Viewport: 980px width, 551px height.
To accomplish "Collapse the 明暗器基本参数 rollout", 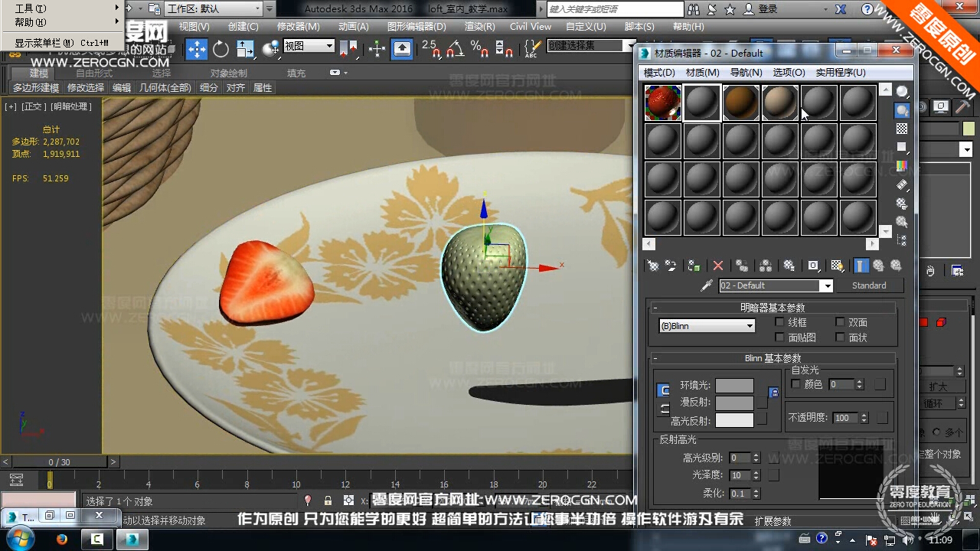I will tap(772, 308).
